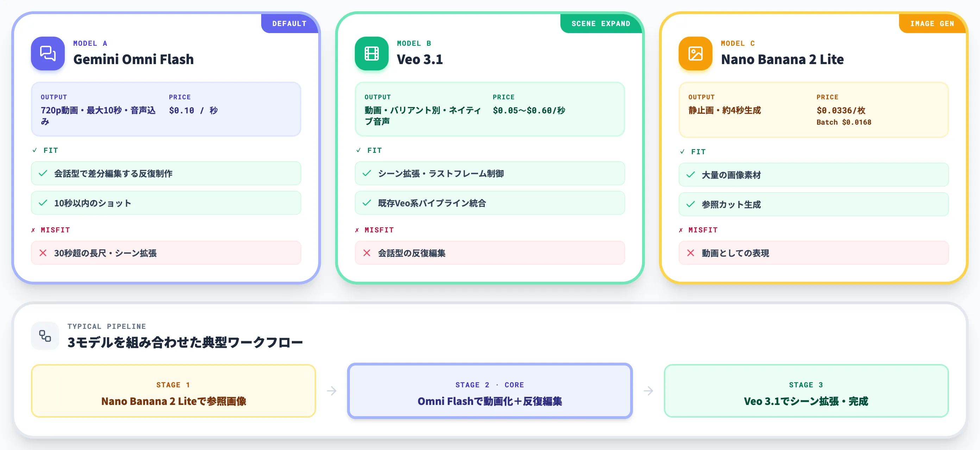980x450 pixels.
Task: Open the Stage 1 Nano Banana 2 Lite box
Action: point(174,391)
